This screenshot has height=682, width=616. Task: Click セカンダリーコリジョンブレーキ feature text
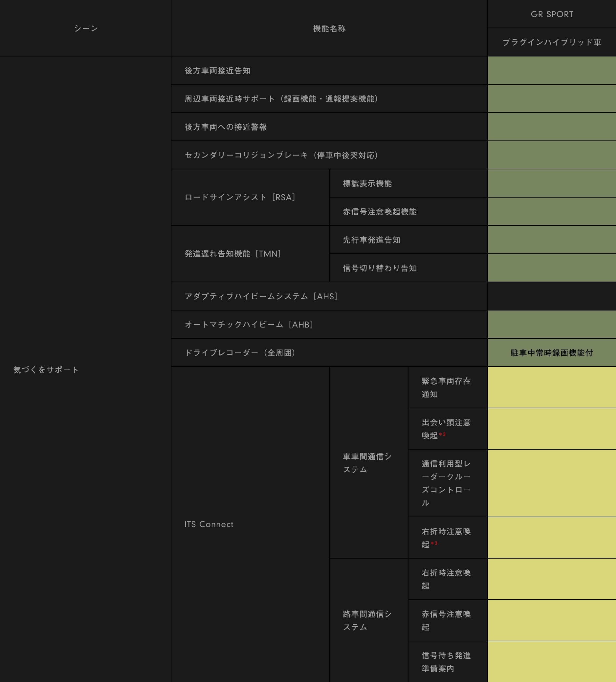281,155
